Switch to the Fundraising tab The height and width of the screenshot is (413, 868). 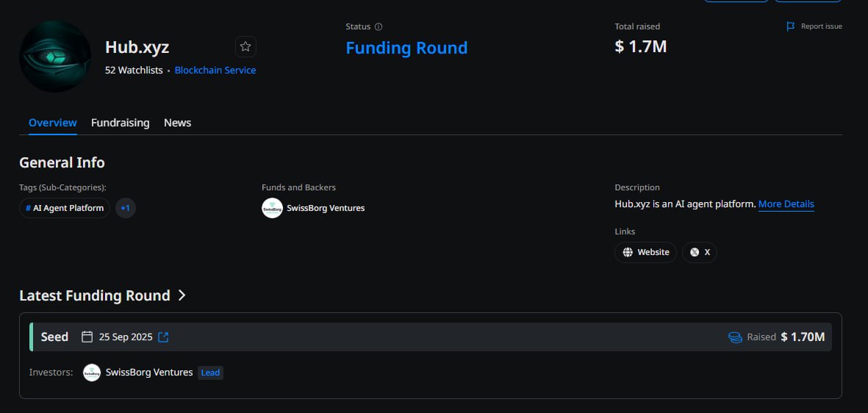click(120, 123)
